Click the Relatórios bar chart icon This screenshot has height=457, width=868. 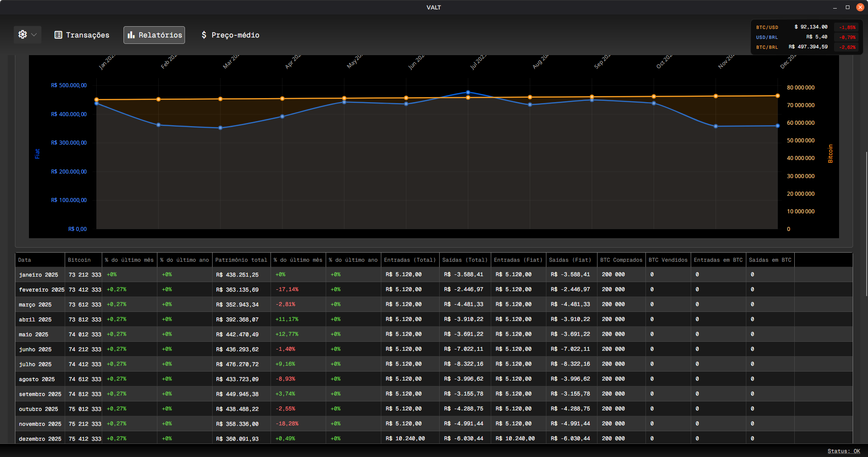pyautogui.click(x=131, y=35)
